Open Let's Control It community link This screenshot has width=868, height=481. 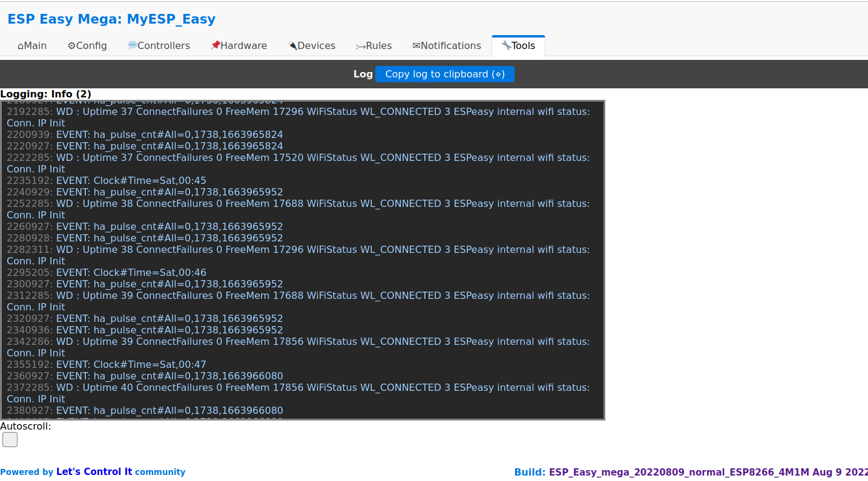(x=94, y=472)
